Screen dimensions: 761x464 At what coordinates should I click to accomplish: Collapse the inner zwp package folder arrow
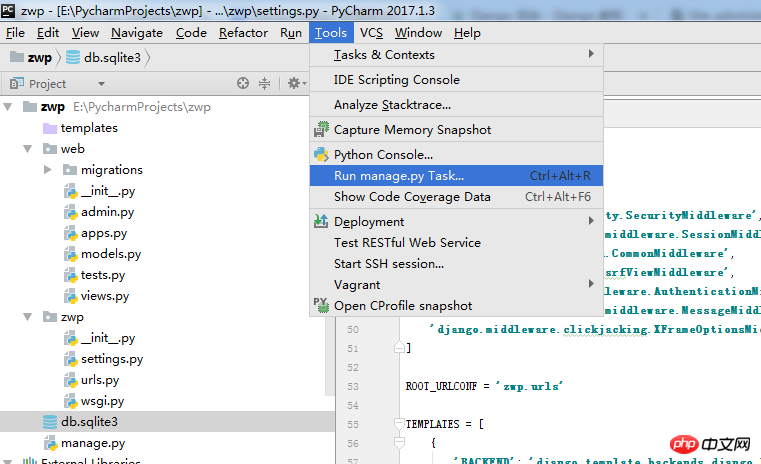coord(28,317)
